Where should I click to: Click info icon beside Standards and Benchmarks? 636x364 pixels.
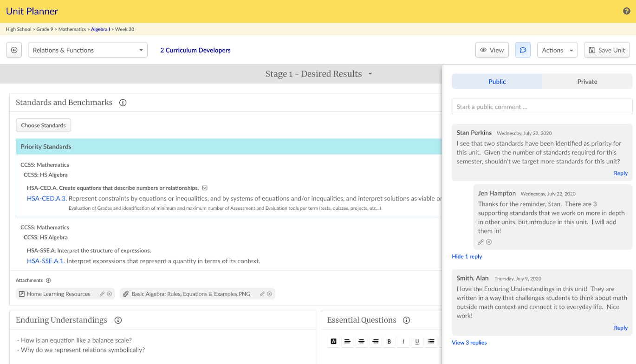click(x=123, y=103)
